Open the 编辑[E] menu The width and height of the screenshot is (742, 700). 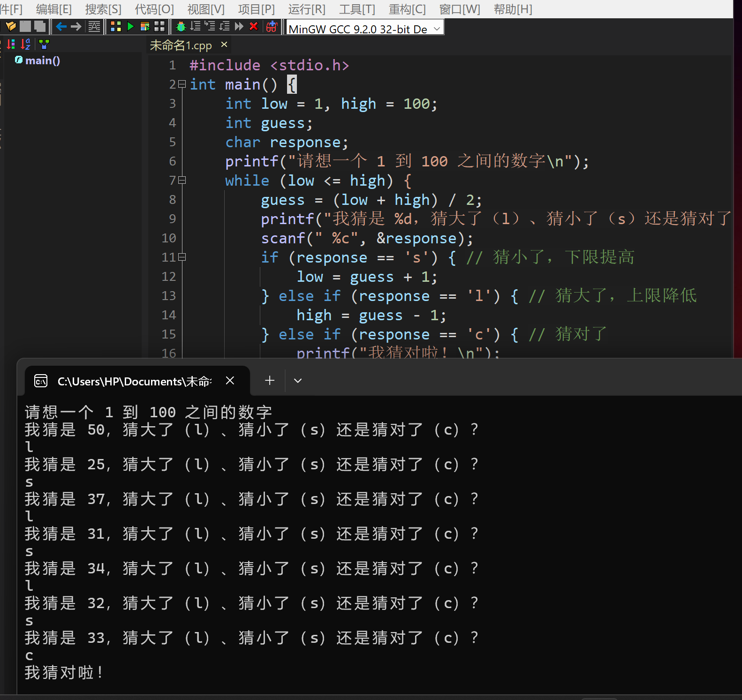[54, 9]
